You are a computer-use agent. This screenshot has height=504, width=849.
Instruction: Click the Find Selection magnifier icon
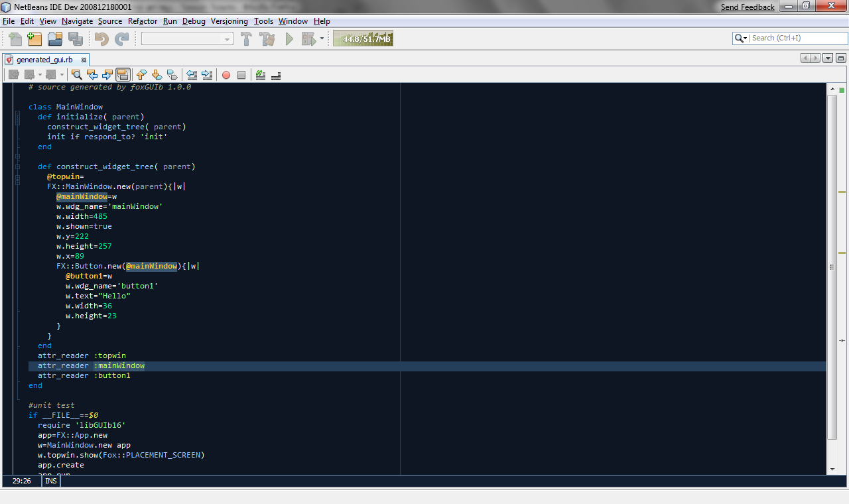(x=76, y=75)
